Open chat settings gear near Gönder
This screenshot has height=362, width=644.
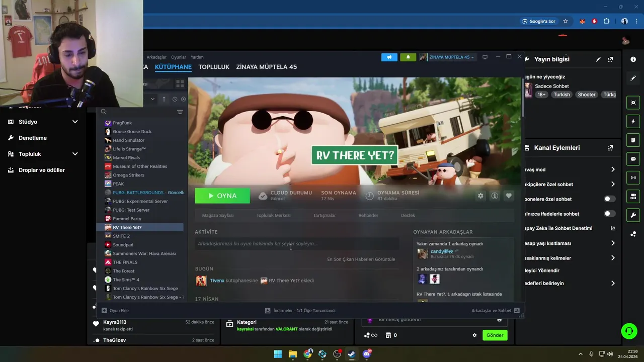pos(474,335)
